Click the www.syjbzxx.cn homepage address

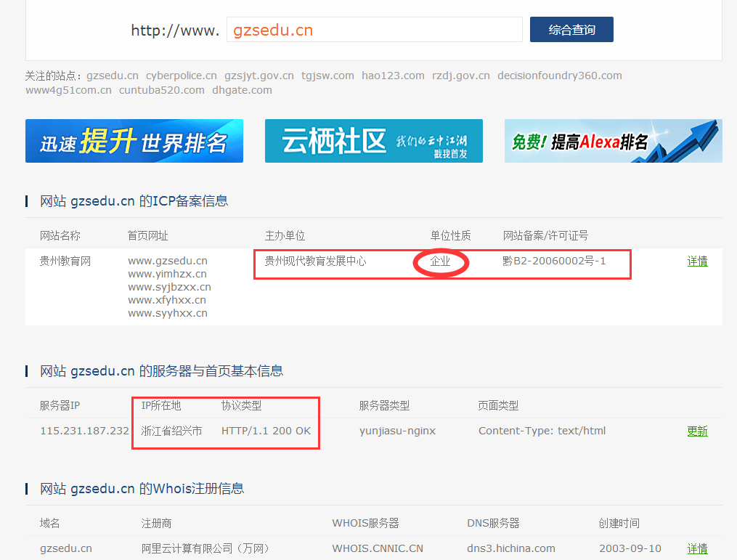169,287
